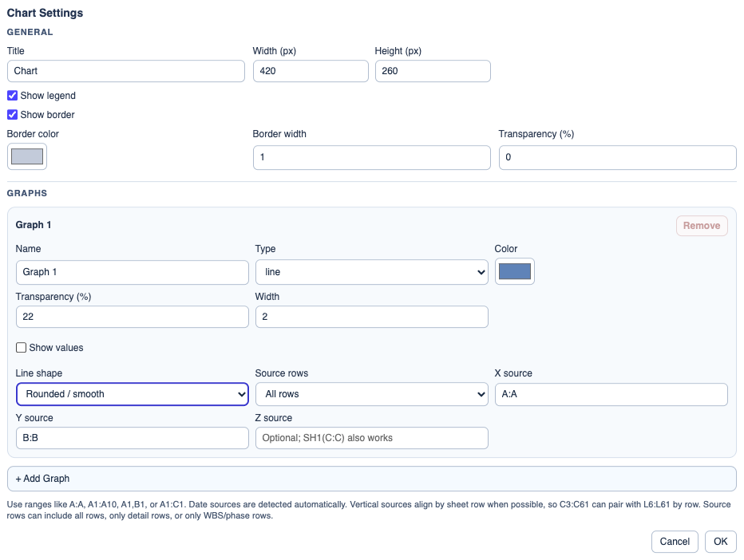Enable the Show values checkbox
The height and width of the screenshot is (560, 744).
tap(21, 348)
